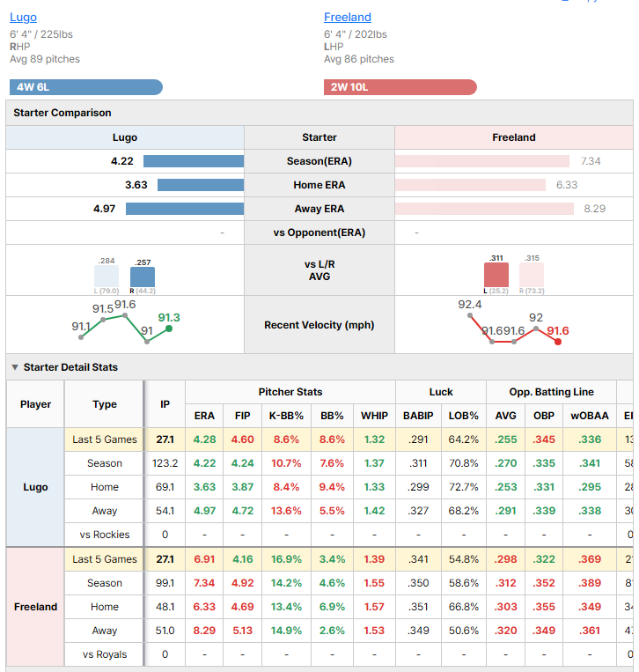
Task: Click Lugo's latest 91.3 velocity point
Action: [169, 329]
